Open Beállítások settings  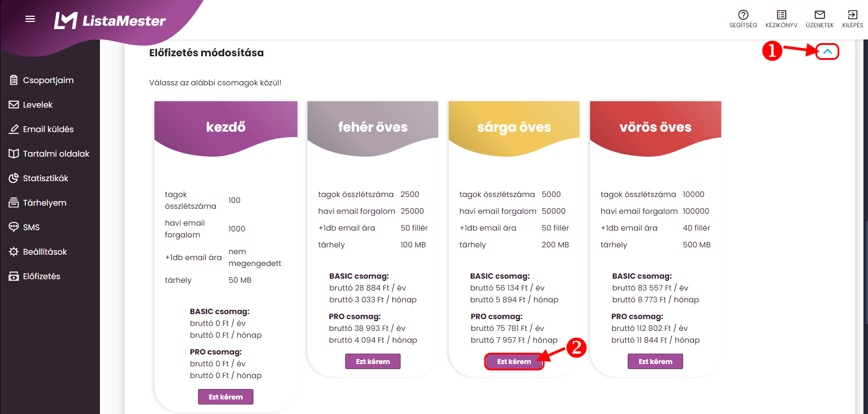coord(45,252)
